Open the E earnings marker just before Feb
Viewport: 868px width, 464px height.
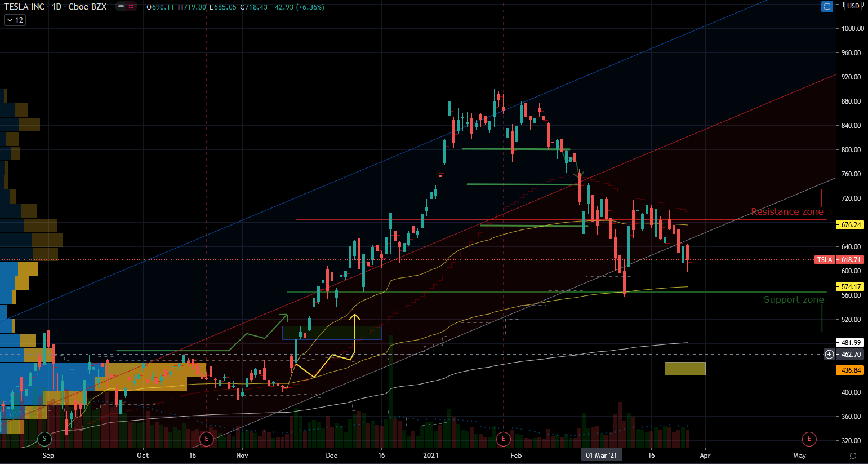point(503,439)
